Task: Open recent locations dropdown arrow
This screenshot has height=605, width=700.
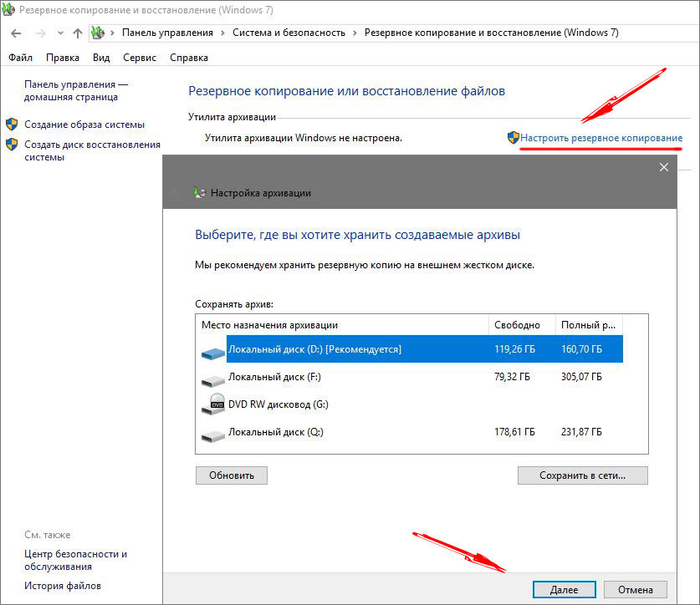Action: (x=60, y=33)
